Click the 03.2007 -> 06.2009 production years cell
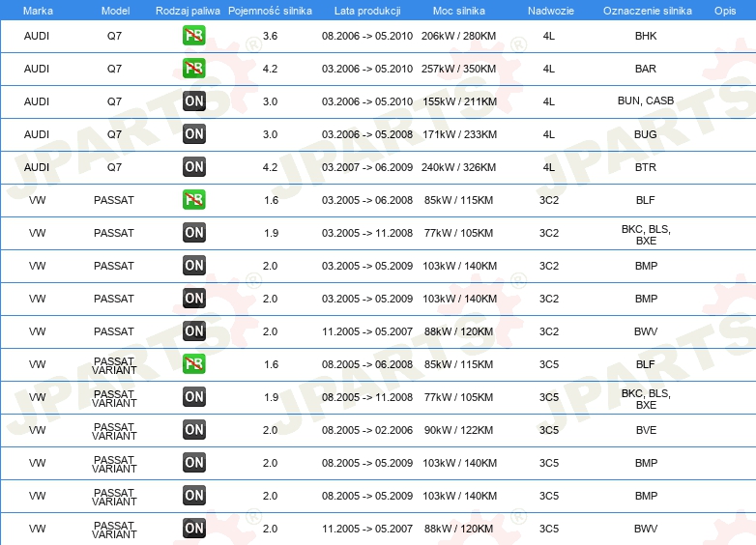Viewport: 756px width, 545px height. [x=367, y=167]
